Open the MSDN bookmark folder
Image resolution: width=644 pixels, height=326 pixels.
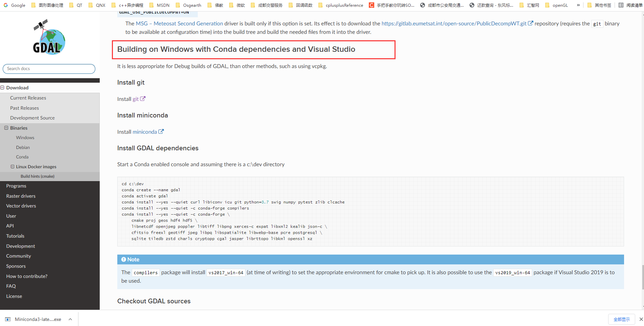(159, 5)
